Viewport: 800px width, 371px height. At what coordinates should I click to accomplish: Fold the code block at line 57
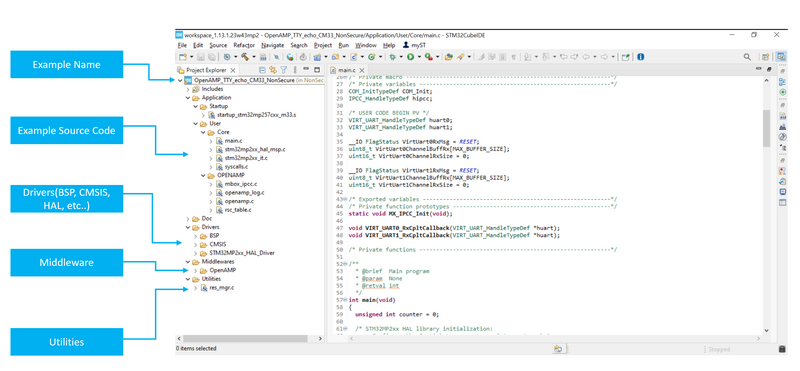coord(345,300)
